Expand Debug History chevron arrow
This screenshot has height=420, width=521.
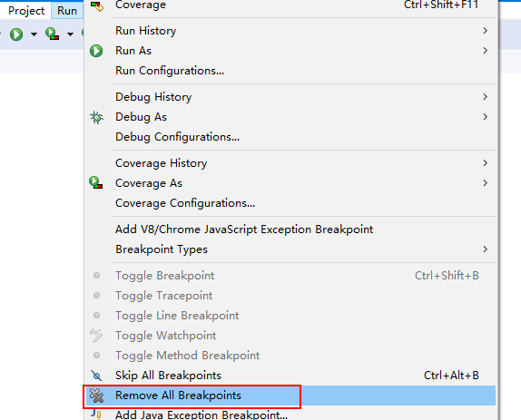point(485,97)
